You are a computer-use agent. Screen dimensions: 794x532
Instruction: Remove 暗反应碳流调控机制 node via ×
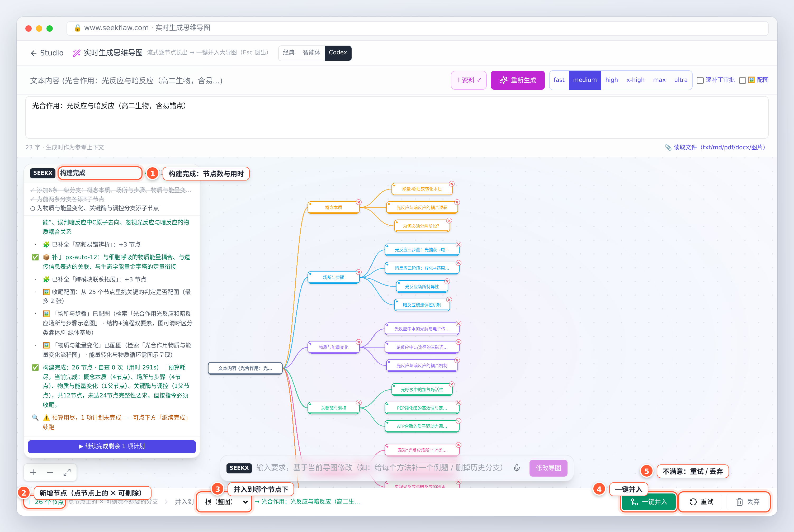[449, 300]
